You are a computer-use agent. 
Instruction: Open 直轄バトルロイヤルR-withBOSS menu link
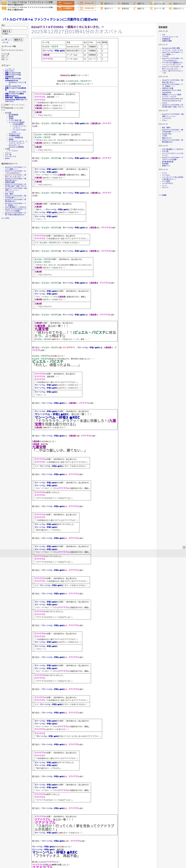click(x=13, y=76)
